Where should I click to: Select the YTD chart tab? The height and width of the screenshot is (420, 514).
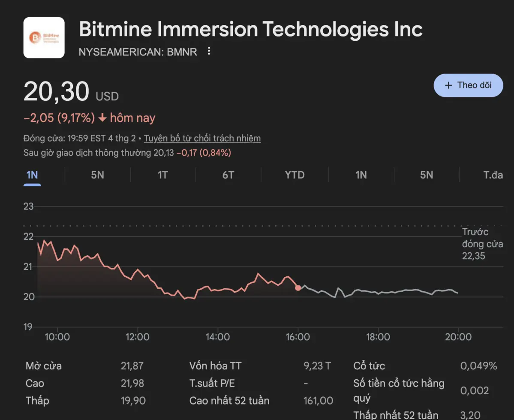295,175
